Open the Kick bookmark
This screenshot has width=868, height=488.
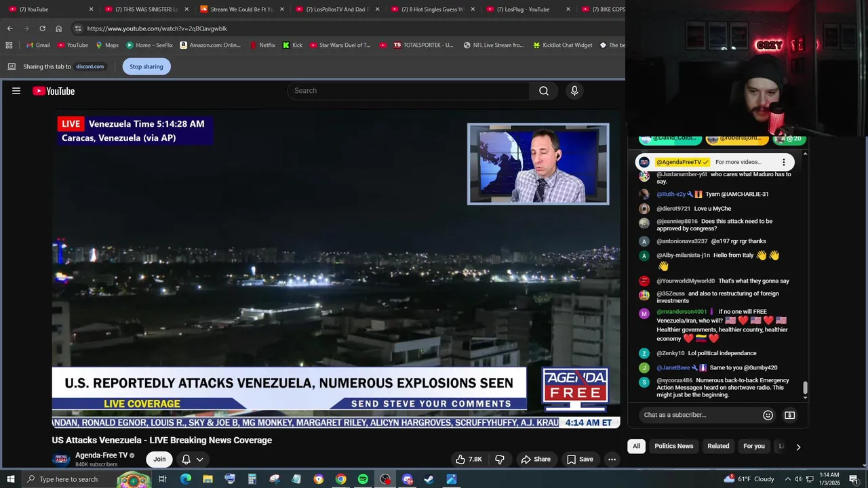(x=292, y=45)
